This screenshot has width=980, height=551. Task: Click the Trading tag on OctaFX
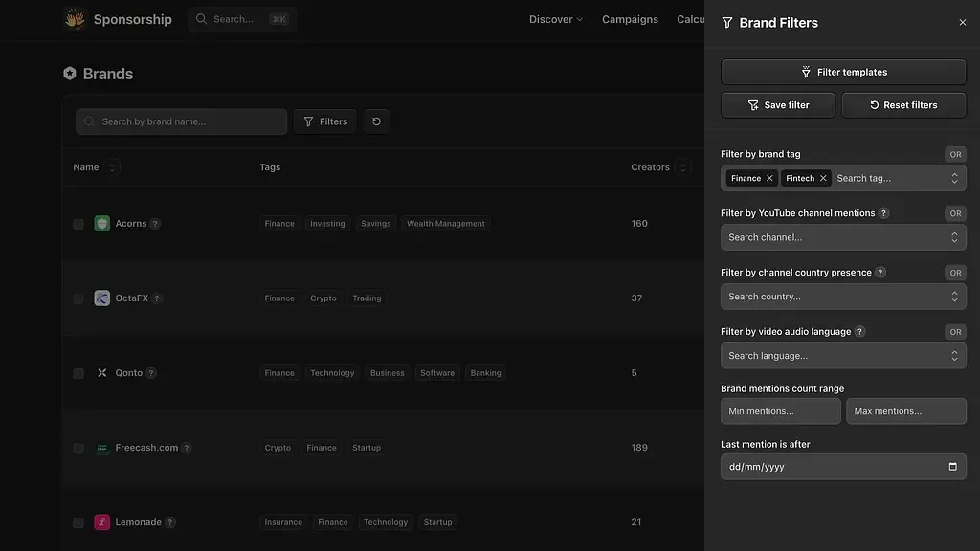click(x=367, y=298)
